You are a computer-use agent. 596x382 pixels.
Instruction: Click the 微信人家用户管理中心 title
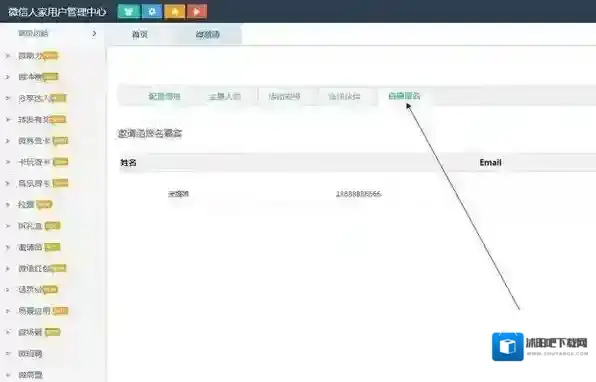[57, 12]
